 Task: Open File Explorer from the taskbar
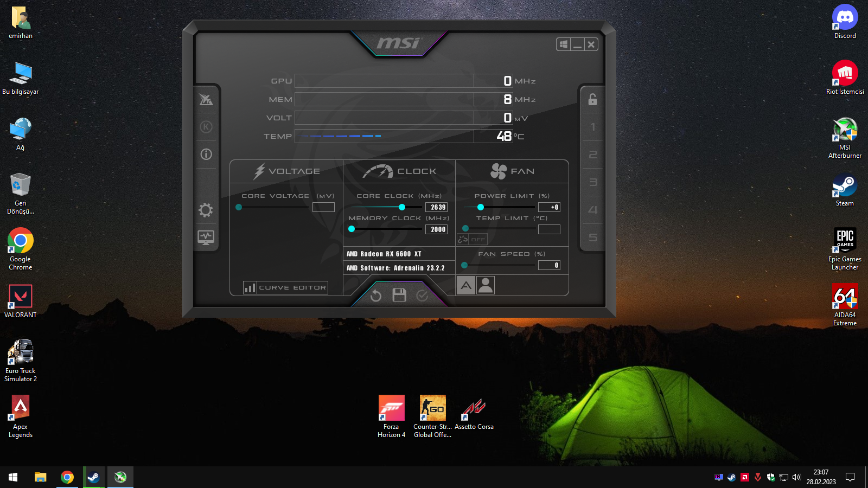(40, 477)
